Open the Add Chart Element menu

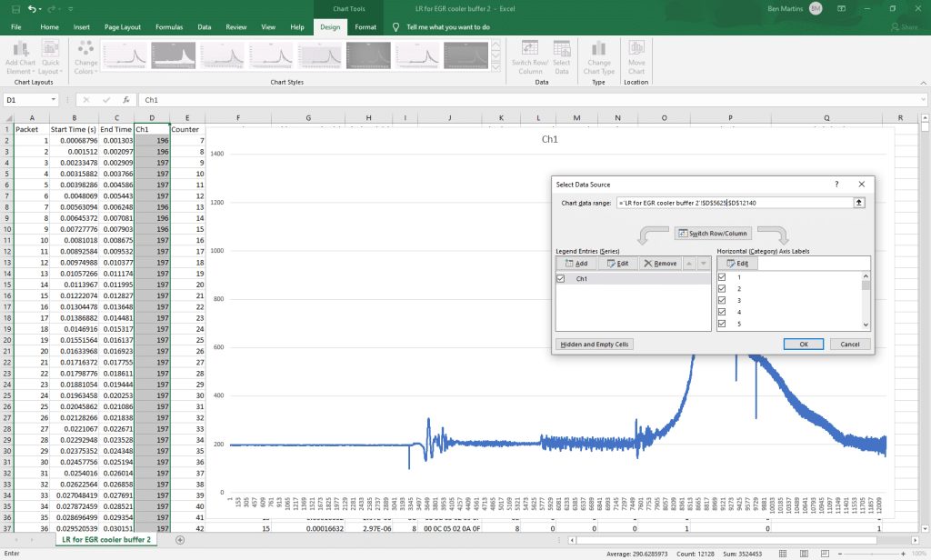tap(20, 58)
